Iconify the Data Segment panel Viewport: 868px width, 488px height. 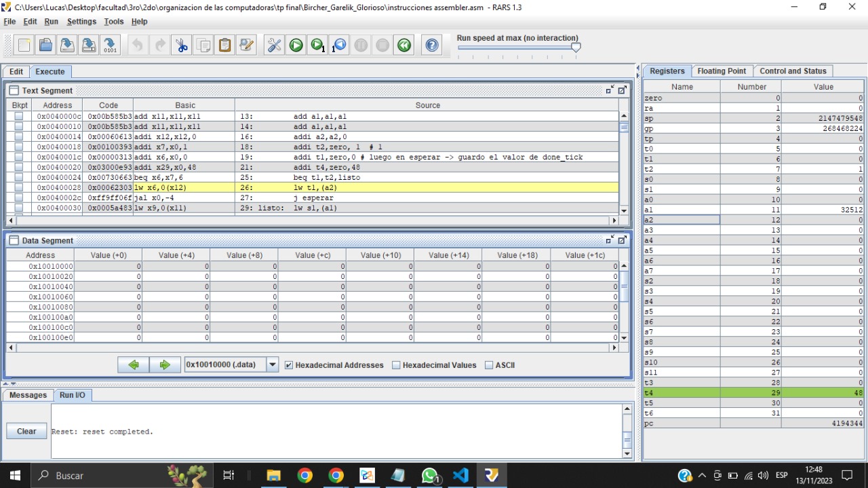tap(610, 240)
